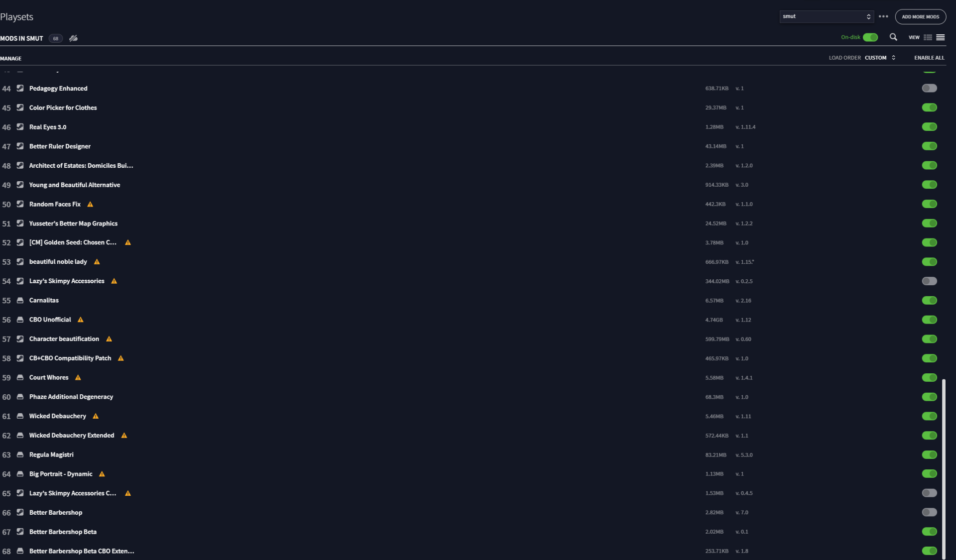Viewport: 956px width, 560px height.
Task: Click warning icon beside Court Whores
Action: 78,377
